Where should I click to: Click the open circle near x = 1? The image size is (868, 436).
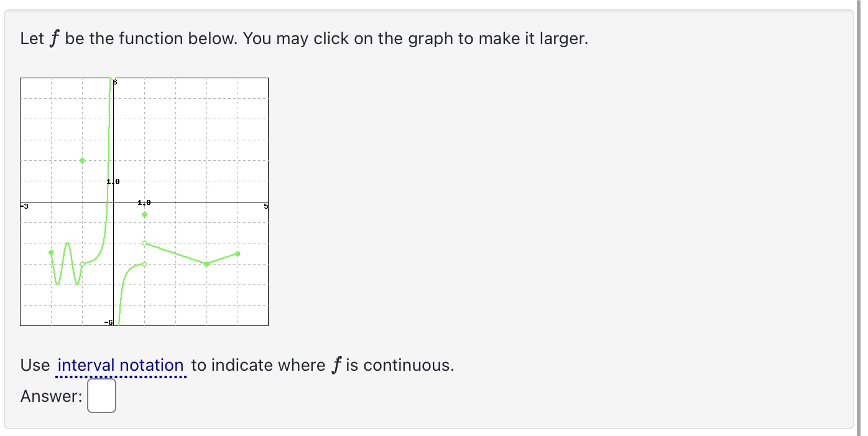coord(144,243)
